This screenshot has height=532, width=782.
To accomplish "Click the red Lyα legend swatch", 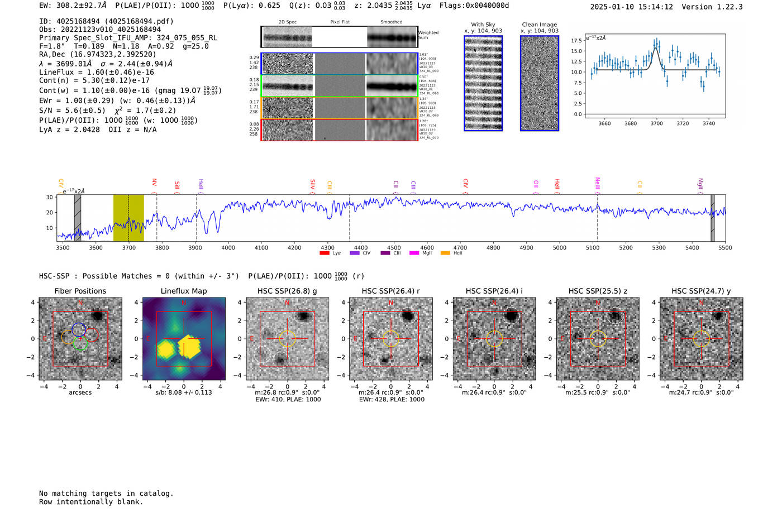I will pyautogui.click(x=325, y=253).
